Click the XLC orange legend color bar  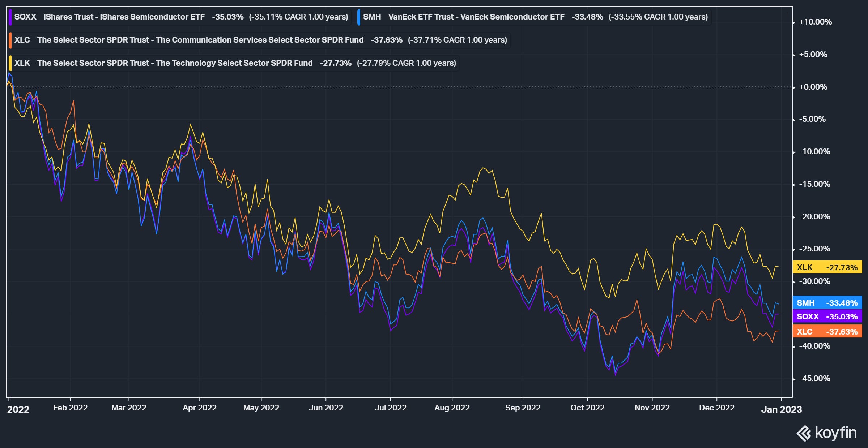[x=10, y=40]
